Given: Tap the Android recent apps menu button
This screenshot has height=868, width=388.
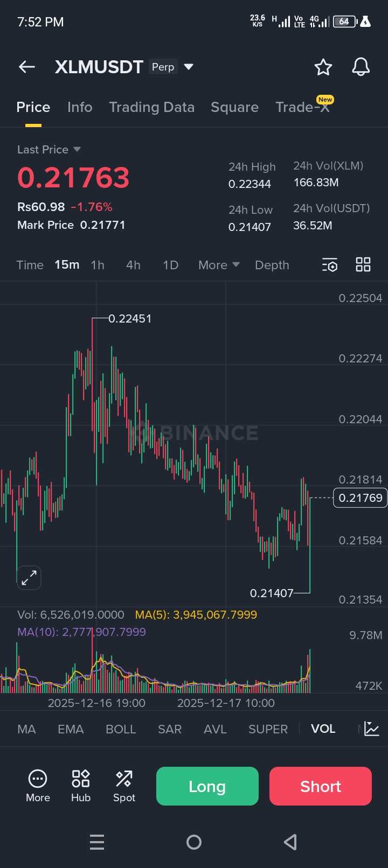Looking at the screenshot, I should (x=97, y=842).
